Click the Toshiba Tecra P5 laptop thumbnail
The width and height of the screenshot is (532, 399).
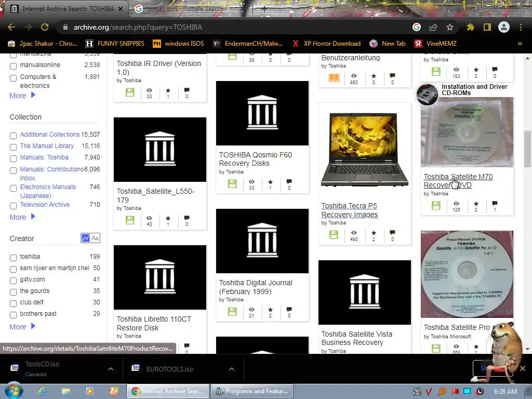(365, 150)
